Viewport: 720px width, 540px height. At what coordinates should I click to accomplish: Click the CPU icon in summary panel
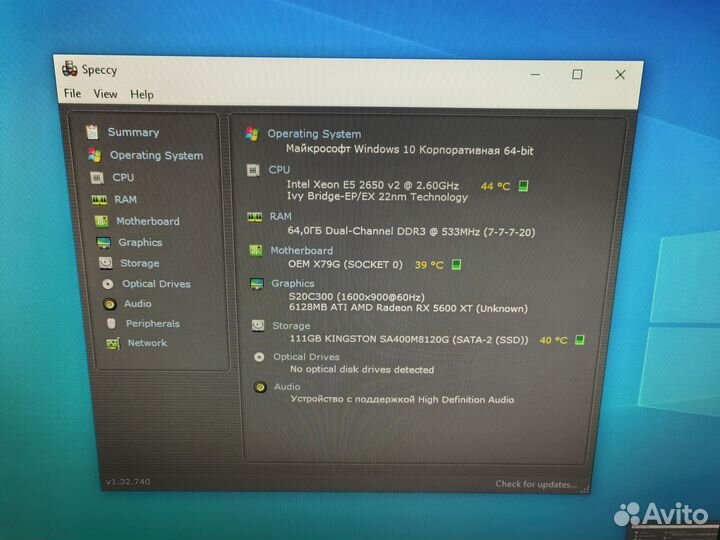(x=253, y=170)
